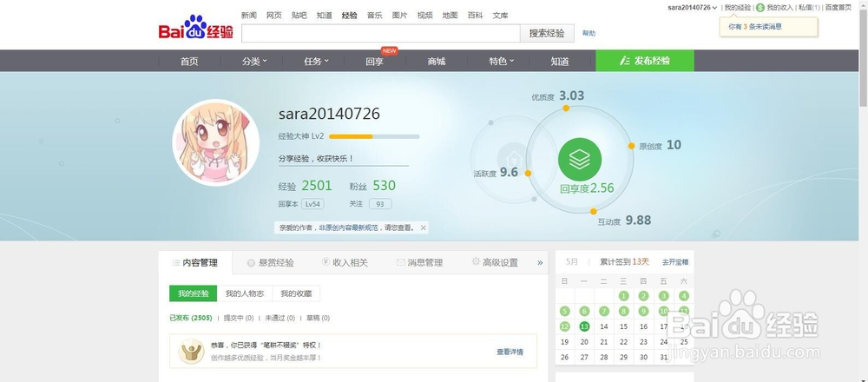Viewport: 868px width, 382px height.
Task: Close the 非原创内容最新规范 notice
Action: [423, 227]
